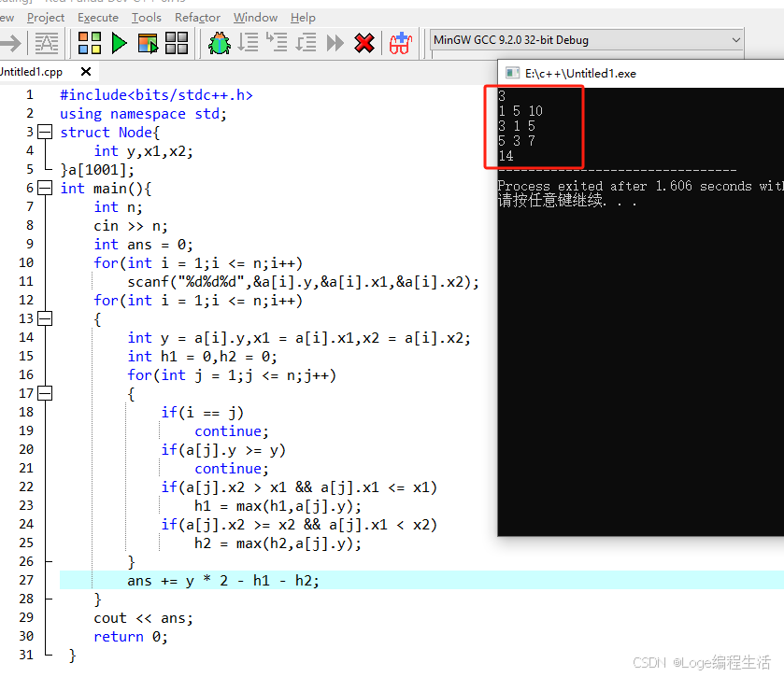Close the Untitled1.cpp editor tab
The height and width of the screenshot is (677, 784).
(x=86, y=72)
